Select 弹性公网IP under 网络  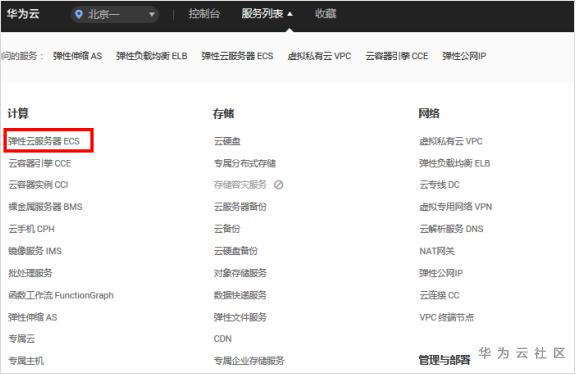point(441,273)
